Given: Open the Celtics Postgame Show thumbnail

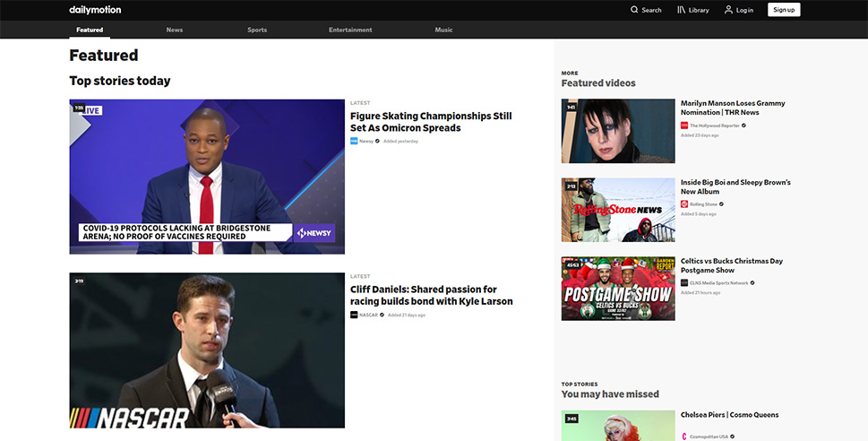Looking at the screenshot, I should (x=618, y=289).
